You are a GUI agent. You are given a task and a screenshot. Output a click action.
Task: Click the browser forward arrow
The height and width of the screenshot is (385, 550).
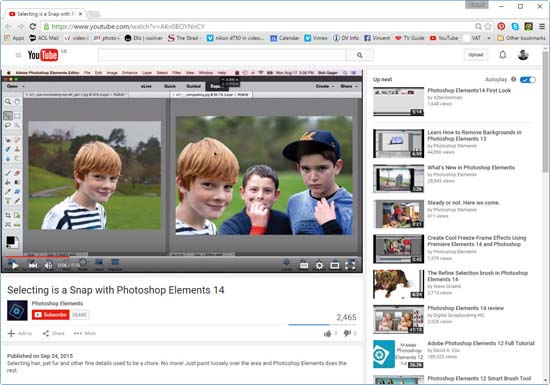pyautogui.click(x=20, y=27)
